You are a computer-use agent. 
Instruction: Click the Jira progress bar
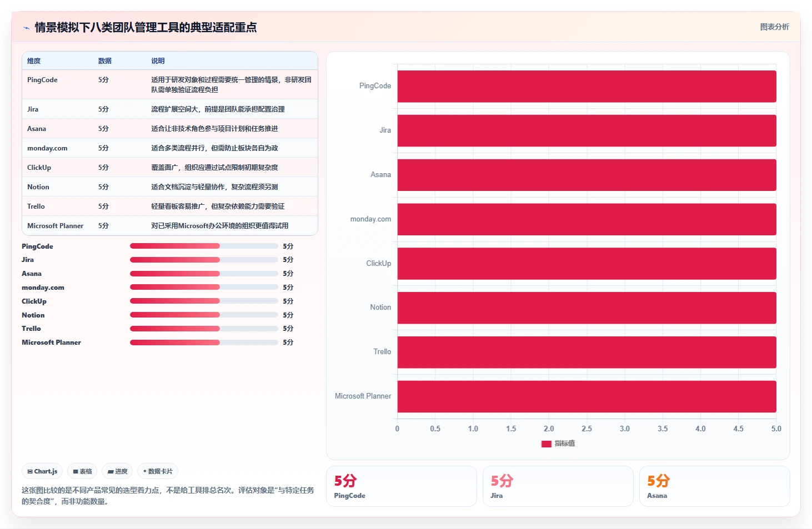tap(204, 260)
